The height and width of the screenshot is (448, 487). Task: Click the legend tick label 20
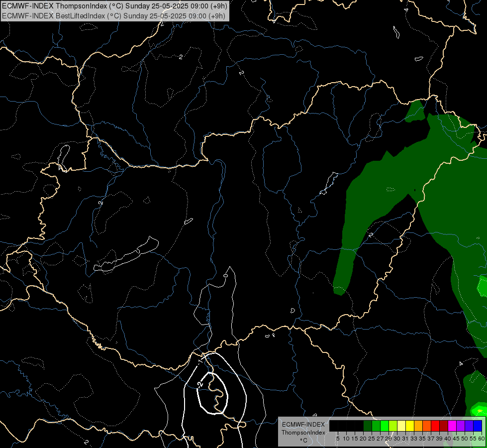click(x=364, y=439)
